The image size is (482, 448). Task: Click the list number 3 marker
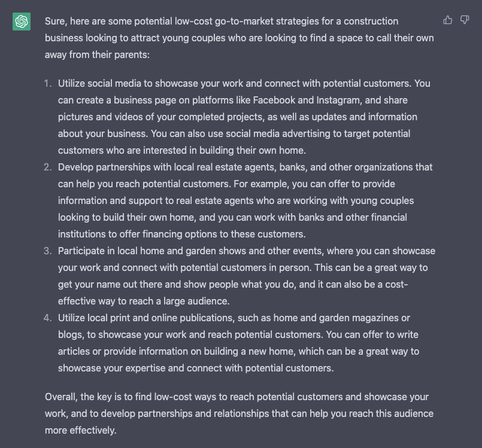tap(48, 251)
